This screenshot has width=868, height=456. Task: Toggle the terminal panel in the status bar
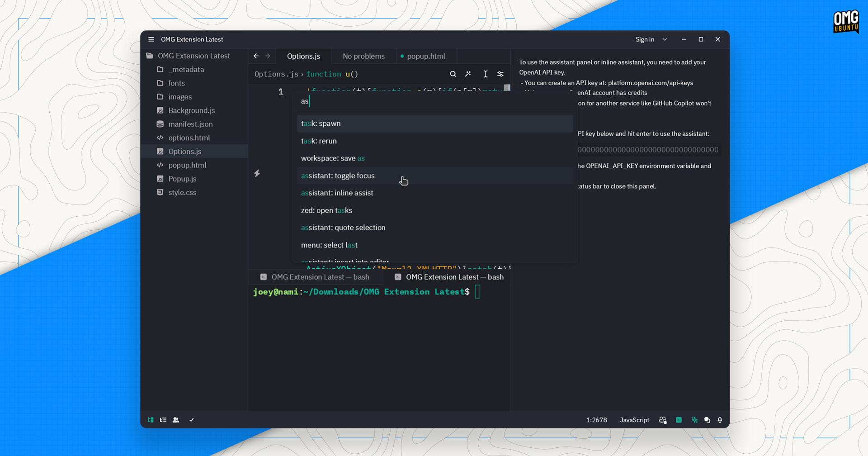coord(679,420)
